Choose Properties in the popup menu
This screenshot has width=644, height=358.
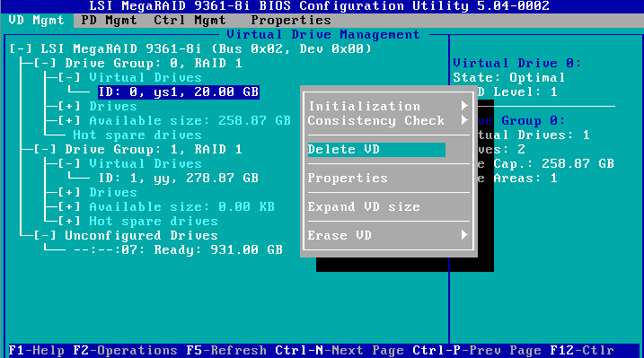[x=348, y=178]
